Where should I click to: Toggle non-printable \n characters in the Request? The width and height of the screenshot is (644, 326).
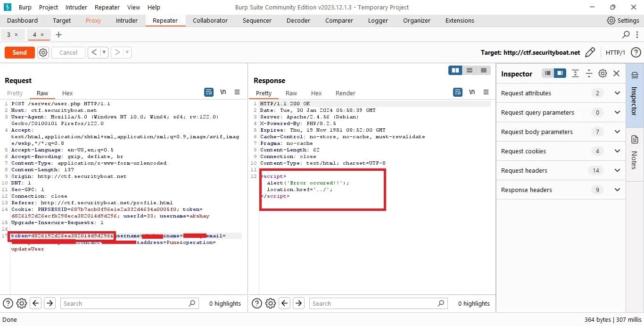[x=223, y=92]
